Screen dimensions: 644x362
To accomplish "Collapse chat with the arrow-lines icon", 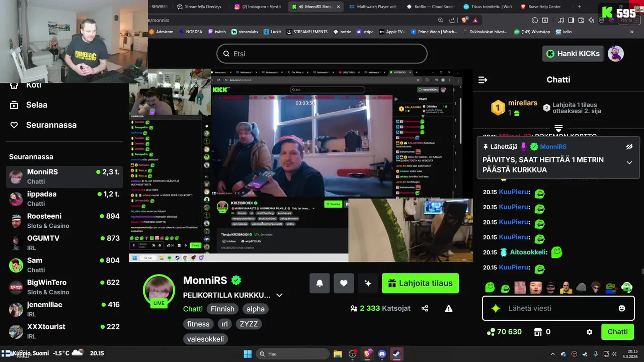I will click(482, 79).
